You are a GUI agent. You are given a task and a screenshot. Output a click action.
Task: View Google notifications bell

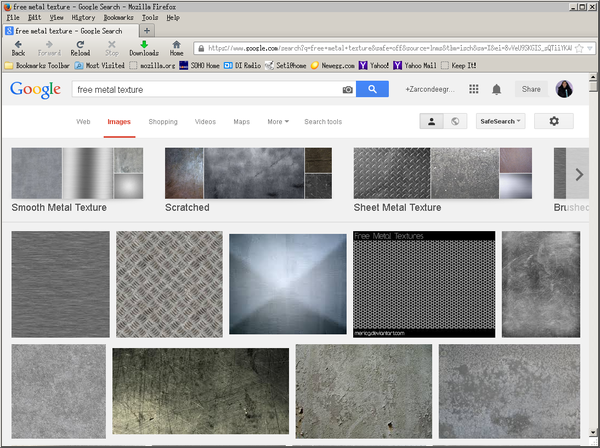pos(497,89)
